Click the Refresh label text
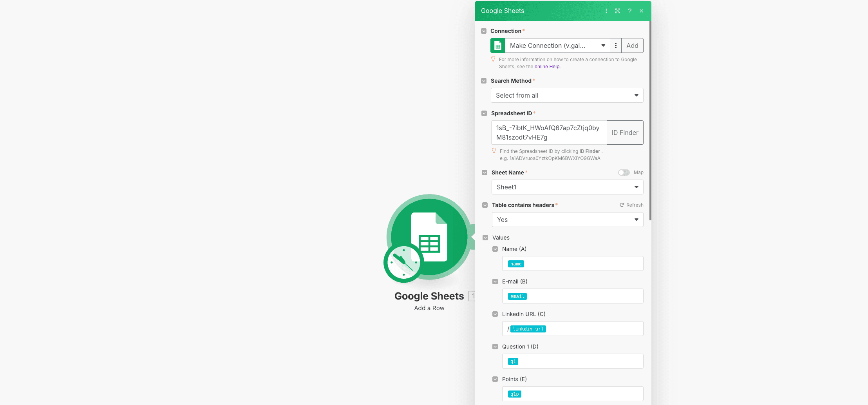 pos(635,205)
